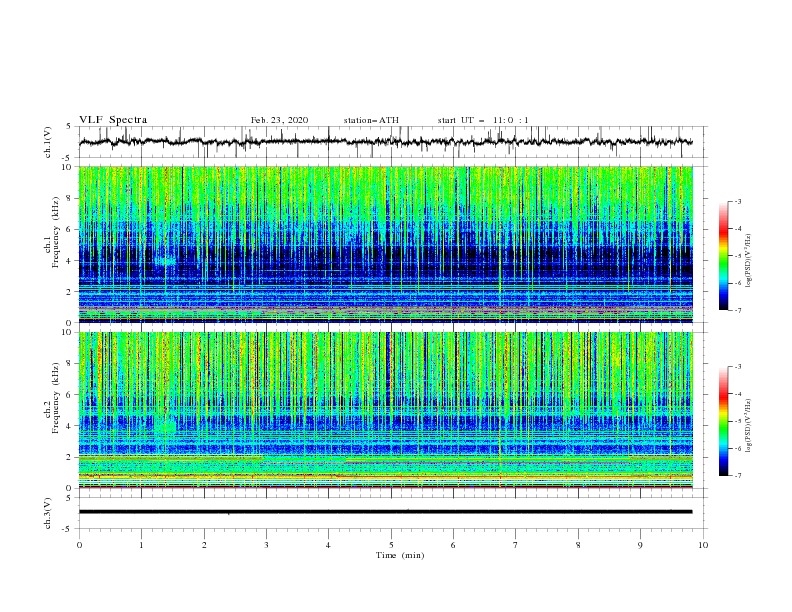Click time axis tick label "2"
This screenshot has height=612, width=792.
[x=204, y=545]
